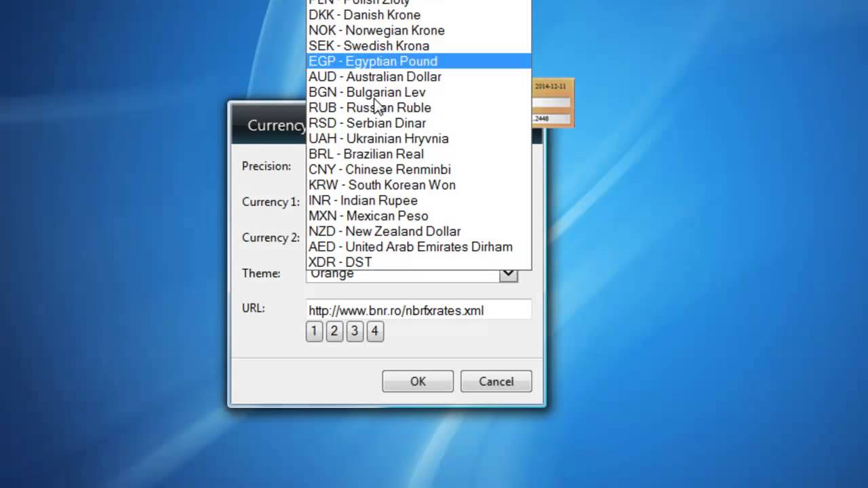Pick KRW - South Korean Won

point(418,185)
